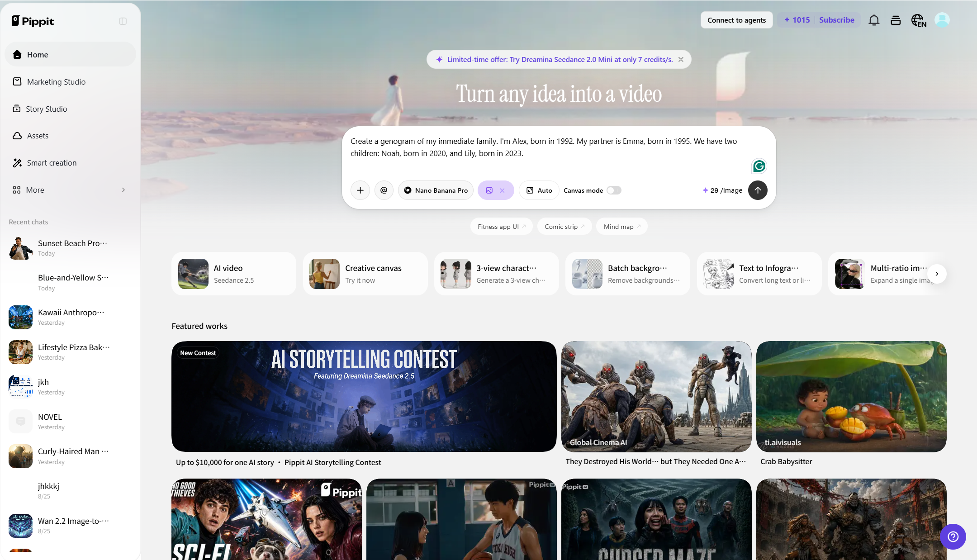
Task: Open the AI video Seedance 2.5 card
Action: [234, 274]
